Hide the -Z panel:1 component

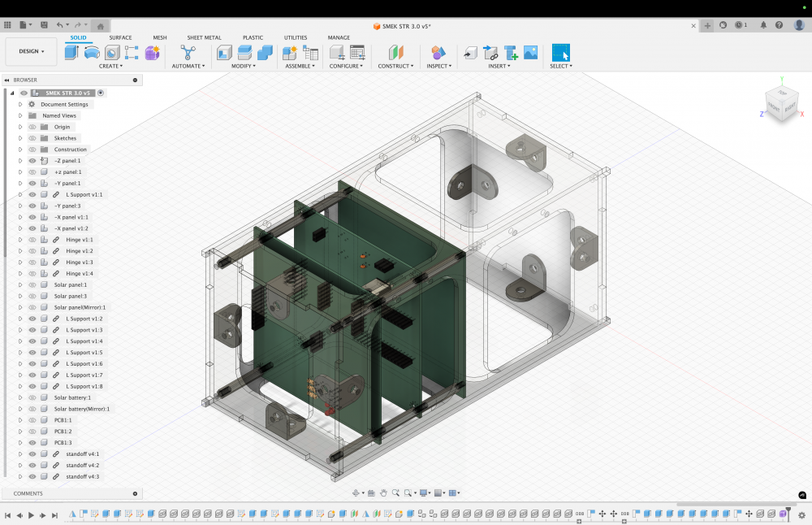33,161
